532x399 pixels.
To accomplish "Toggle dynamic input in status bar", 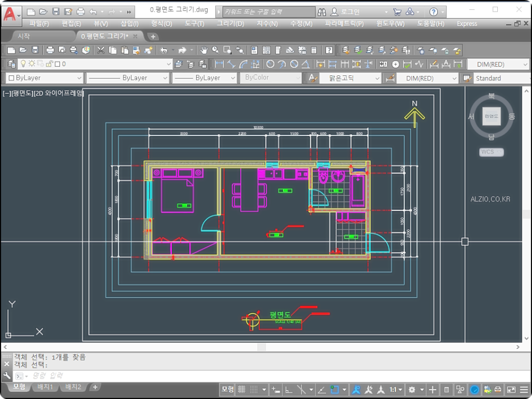I will tap(276, 390).
